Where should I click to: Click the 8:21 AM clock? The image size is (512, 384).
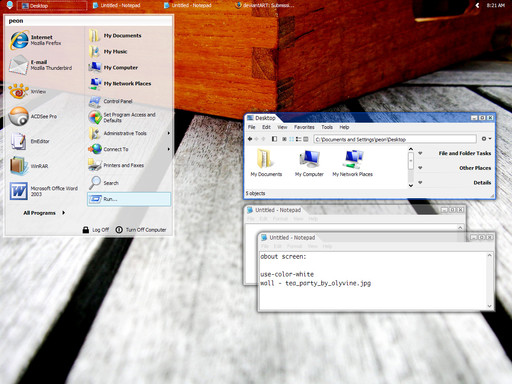(x=495, y=5)
